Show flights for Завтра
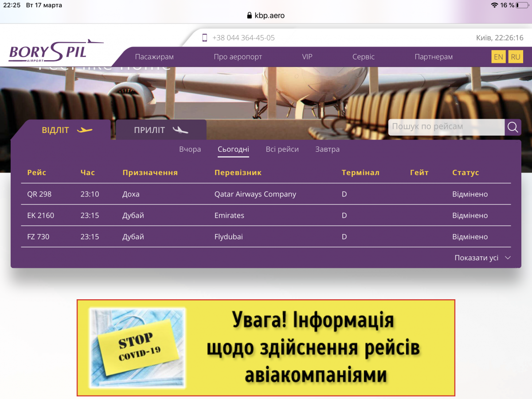 click(328, 149)
